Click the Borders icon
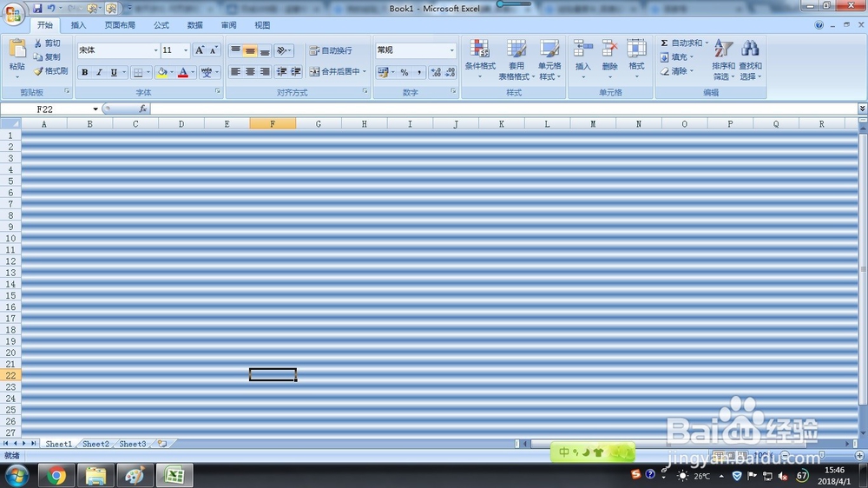 138,72
